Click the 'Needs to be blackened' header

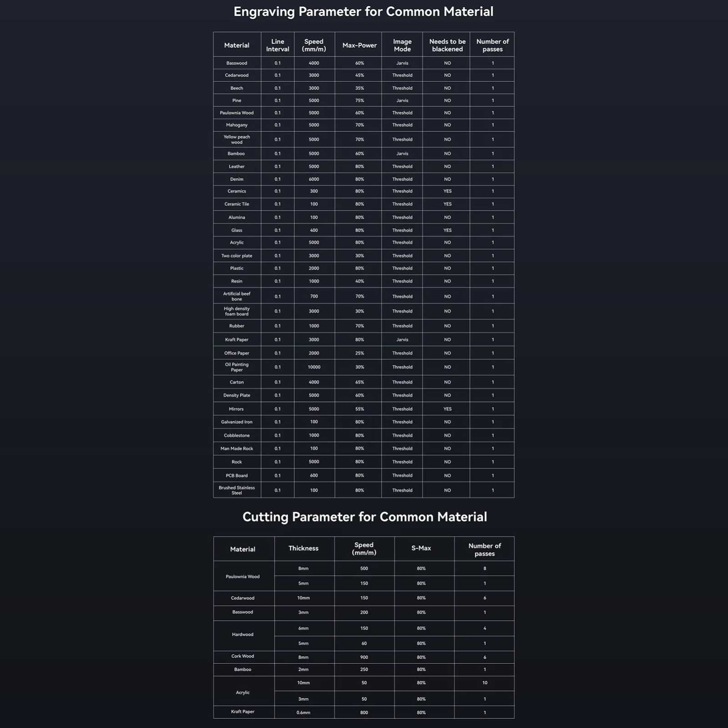coord(447,45)
